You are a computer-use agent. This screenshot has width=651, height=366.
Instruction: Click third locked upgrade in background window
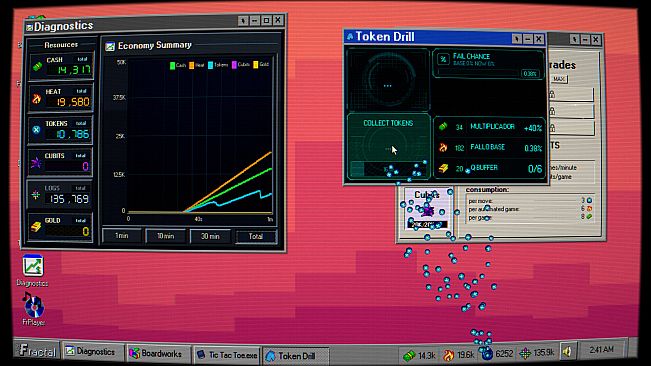click(x=571, y=128)
